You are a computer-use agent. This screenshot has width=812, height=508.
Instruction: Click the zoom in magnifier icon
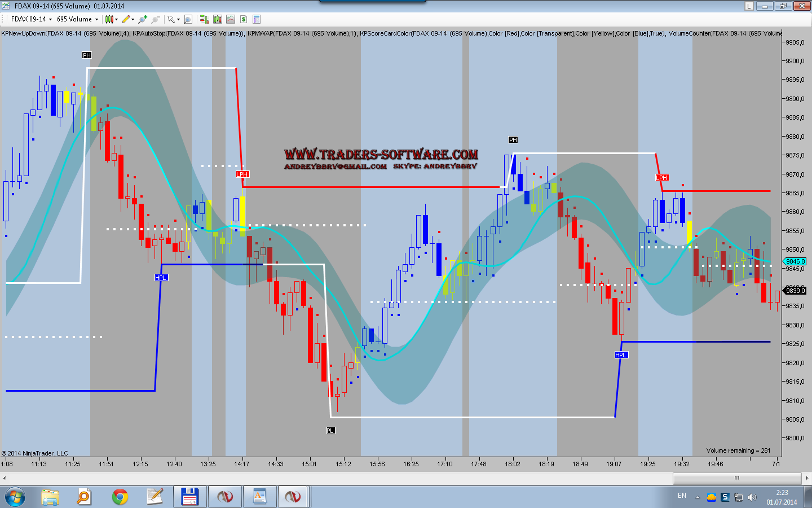143,19
